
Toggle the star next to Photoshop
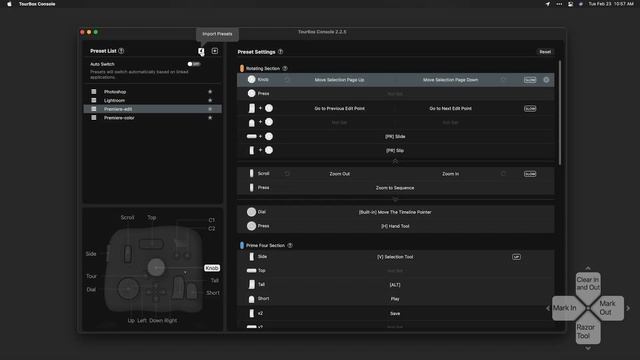[x=210, y=92]
